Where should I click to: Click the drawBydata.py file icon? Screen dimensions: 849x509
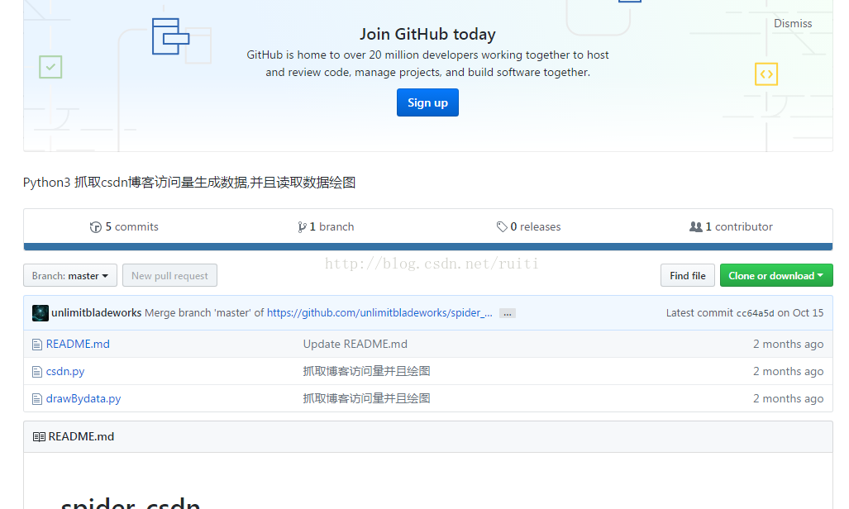coord(37,398)
